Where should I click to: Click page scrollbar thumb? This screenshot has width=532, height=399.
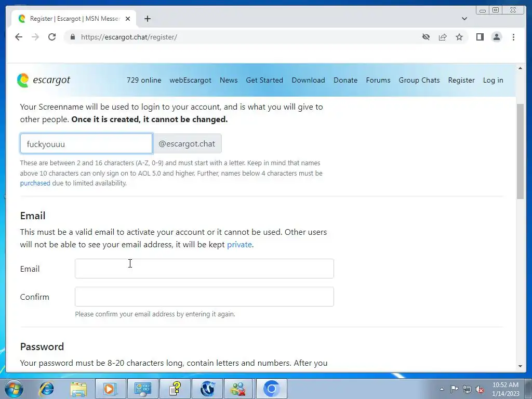[x=520, y=151]
